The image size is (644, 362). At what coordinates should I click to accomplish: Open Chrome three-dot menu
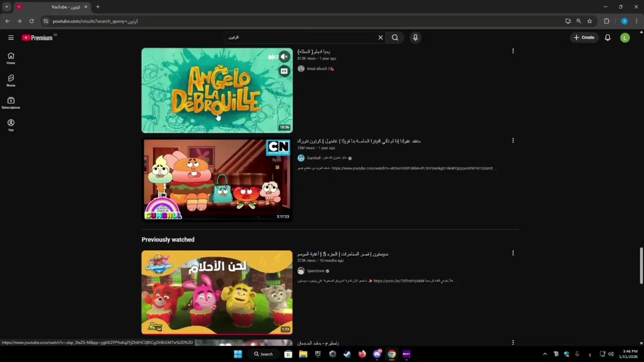(636, 21)
